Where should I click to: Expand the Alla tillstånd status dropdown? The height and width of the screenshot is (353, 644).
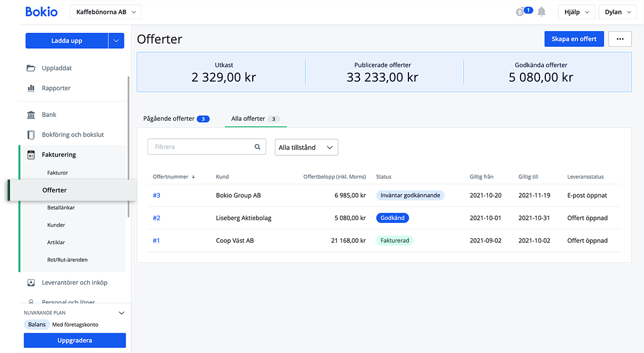[306, 147]
